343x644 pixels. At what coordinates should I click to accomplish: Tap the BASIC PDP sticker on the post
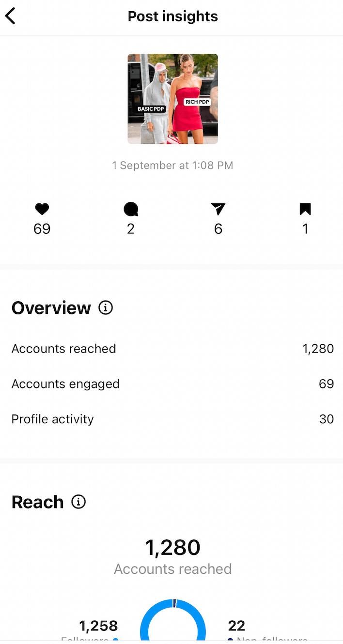tap(150, 108)
